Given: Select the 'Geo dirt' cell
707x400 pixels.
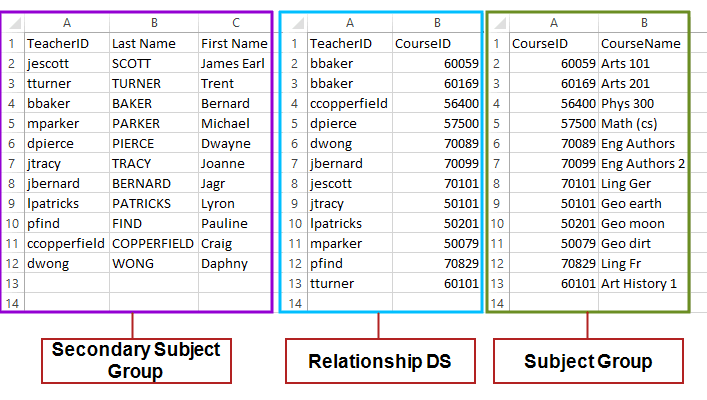Looking at the screenshot, I should (643, 243).
